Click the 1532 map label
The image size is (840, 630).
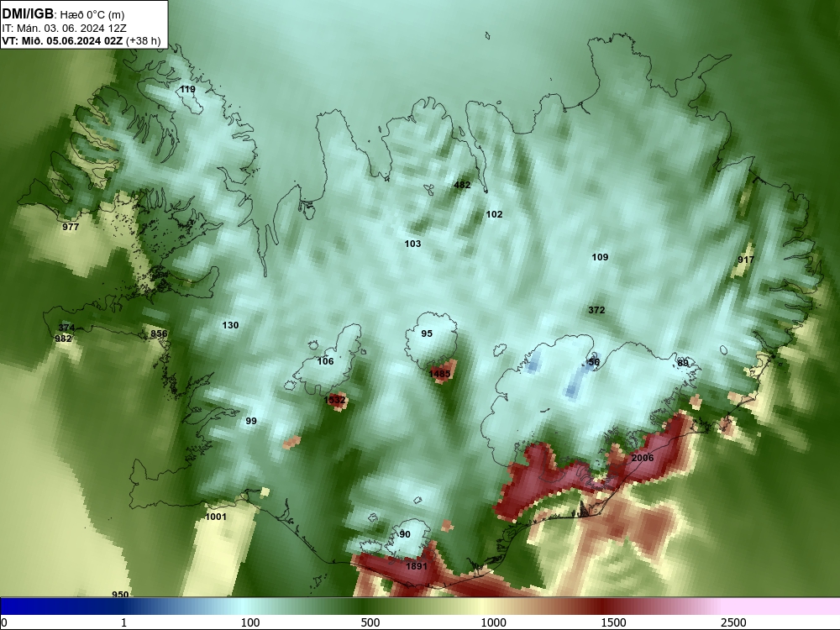335,400
